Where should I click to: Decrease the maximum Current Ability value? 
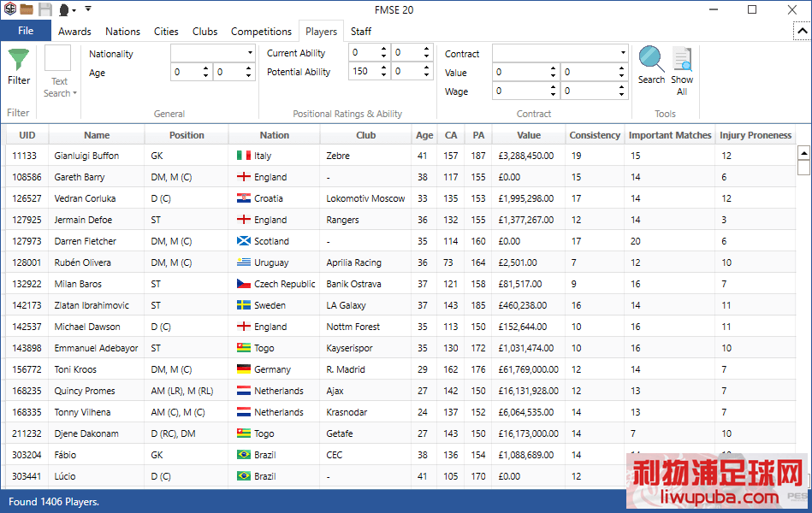tap(427, 56)
